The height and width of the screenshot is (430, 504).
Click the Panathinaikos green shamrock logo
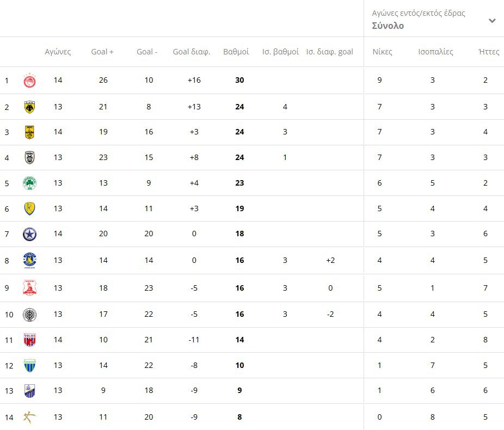(29, 183)
